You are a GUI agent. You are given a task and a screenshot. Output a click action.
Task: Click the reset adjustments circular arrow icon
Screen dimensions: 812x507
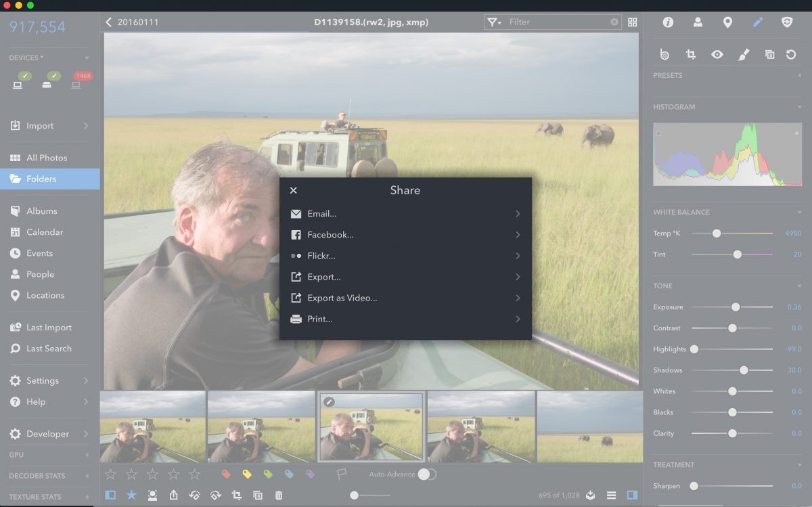coord(791,54)
